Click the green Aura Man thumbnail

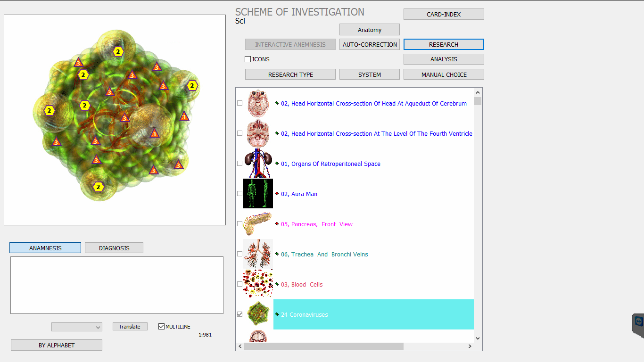(x=258, y=194)
